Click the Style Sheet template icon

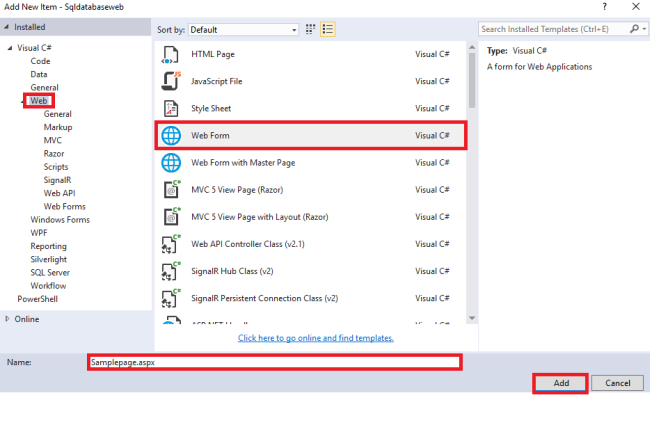pos(171,109)
